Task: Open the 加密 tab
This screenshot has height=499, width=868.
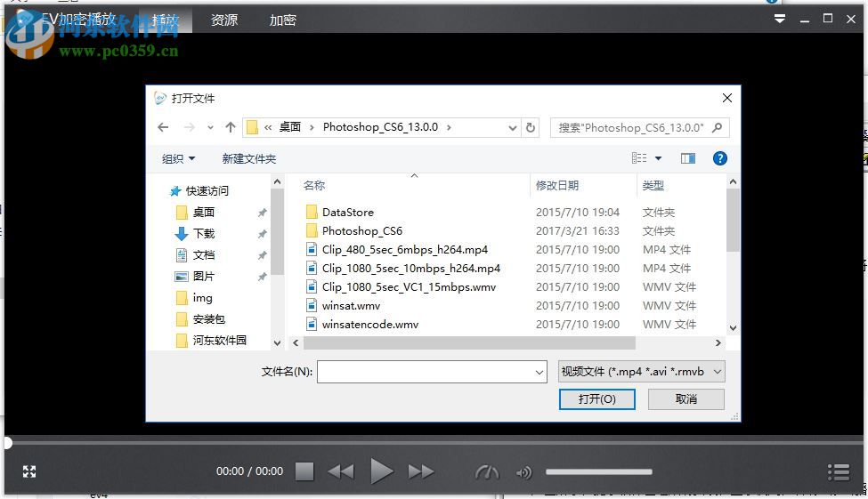Action: pyautogui.click(x=283, y=20)
